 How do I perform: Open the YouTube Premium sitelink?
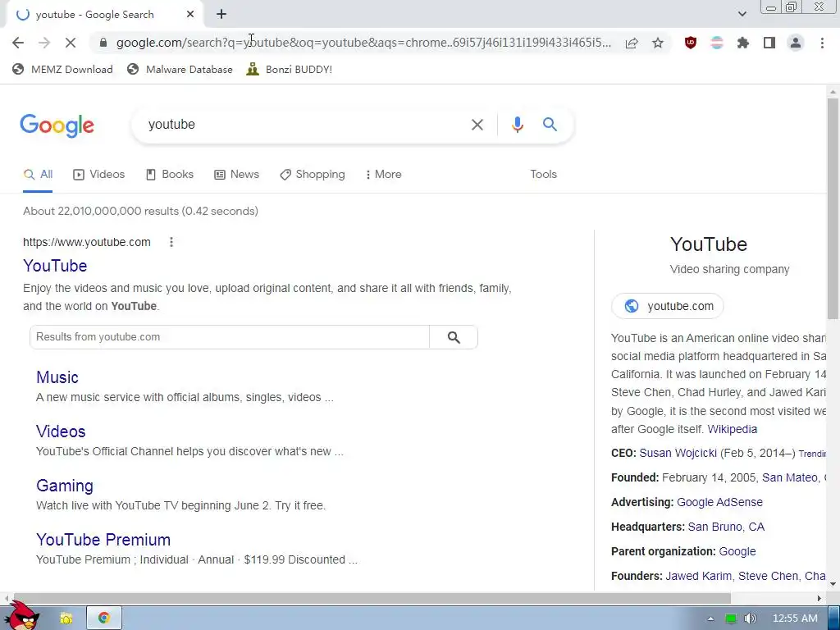(x=103, y=540)
